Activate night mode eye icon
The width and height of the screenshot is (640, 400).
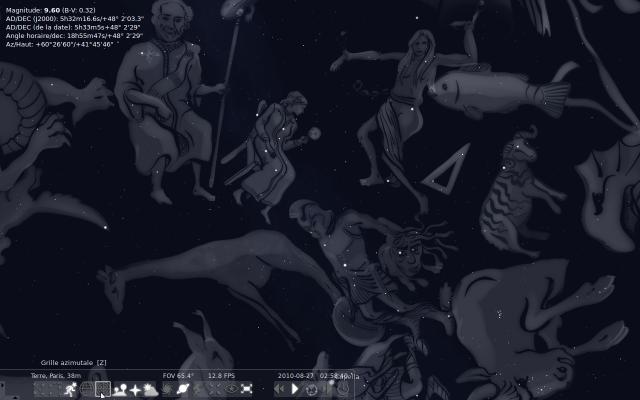pos(231,389)
